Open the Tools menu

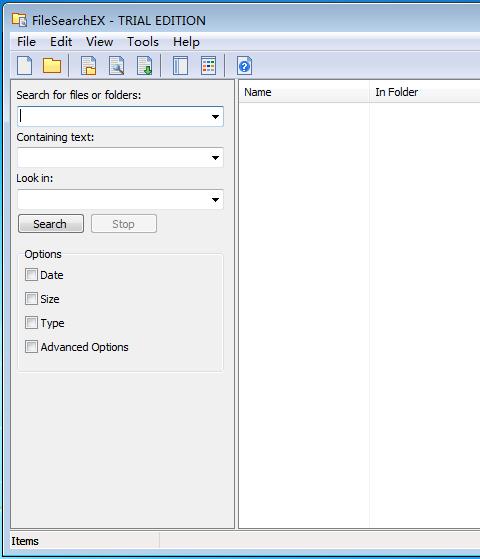tap(143, 42)
